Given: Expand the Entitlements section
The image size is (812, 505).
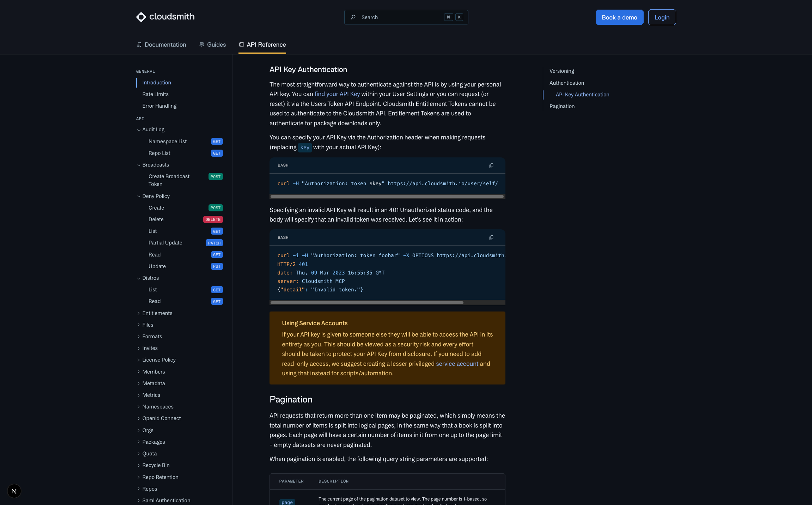Looking at the screenshot, I should click(154, 313).
